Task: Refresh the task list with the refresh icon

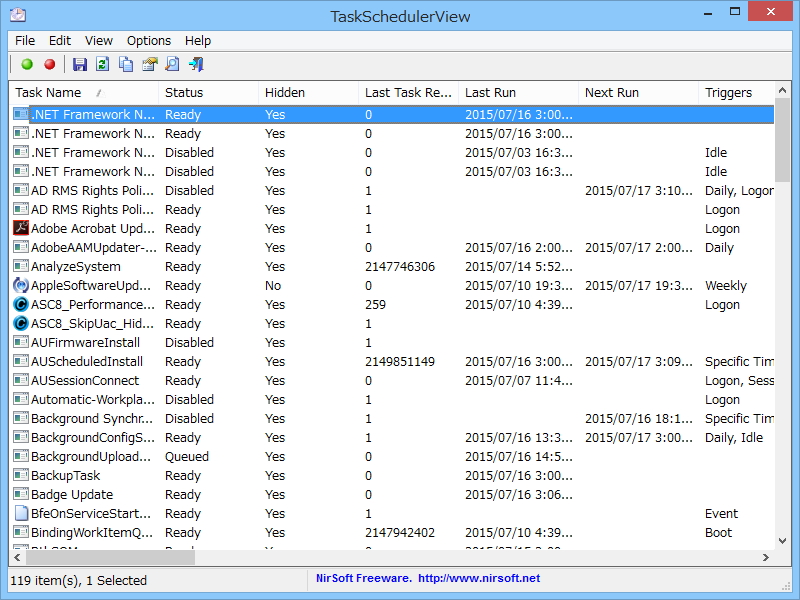Action: point(101,63)
